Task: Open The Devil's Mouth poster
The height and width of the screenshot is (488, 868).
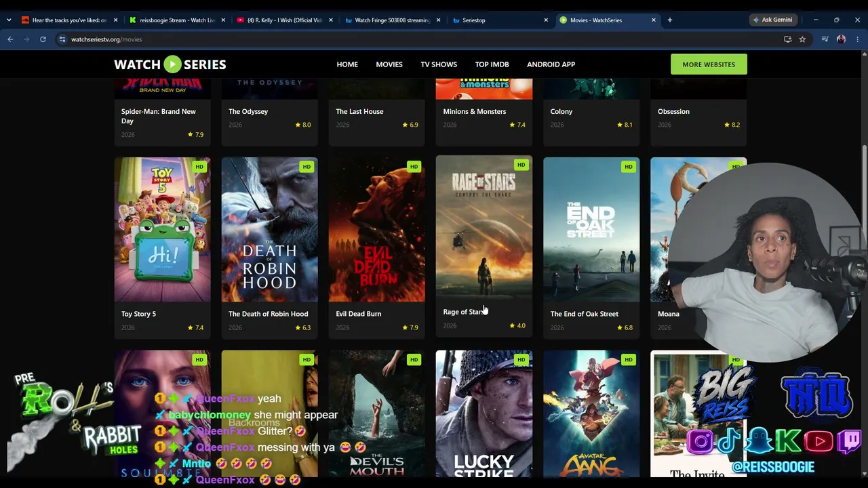Action: (376, 414)
